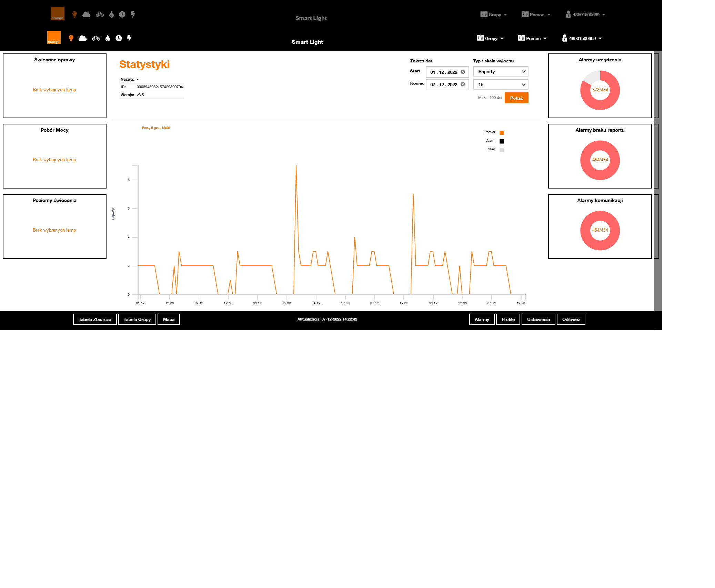The height and width of the screenshot is (588, 715).
Task: Click 'Brak wybranych lamp' in Pobór Mocy
Action: 54,160
